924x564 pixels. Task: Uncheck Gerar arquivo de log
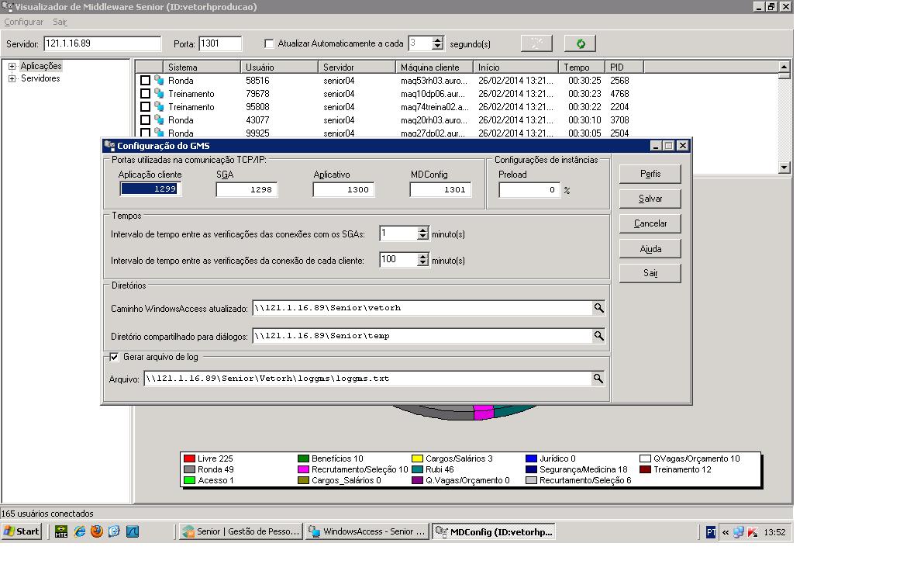click(x=115, y=357)
